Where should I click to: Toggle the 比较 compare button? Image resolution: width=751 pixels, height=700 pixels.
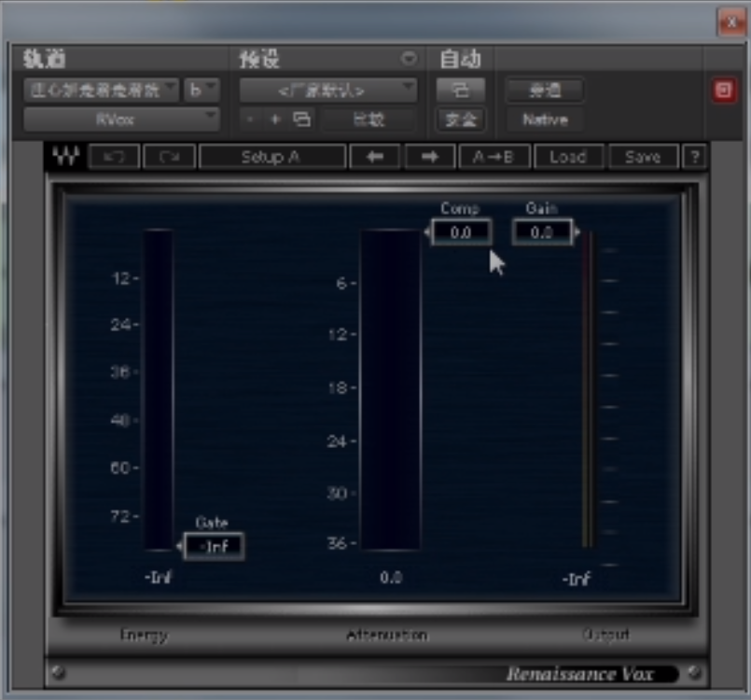367,119
